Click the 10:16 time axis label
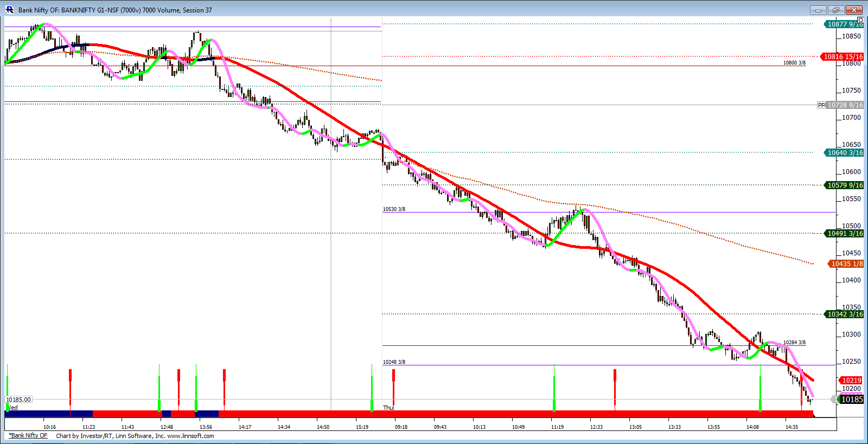Image resolution: width=868 pixels, height=444 pixels. click(49, 427)
